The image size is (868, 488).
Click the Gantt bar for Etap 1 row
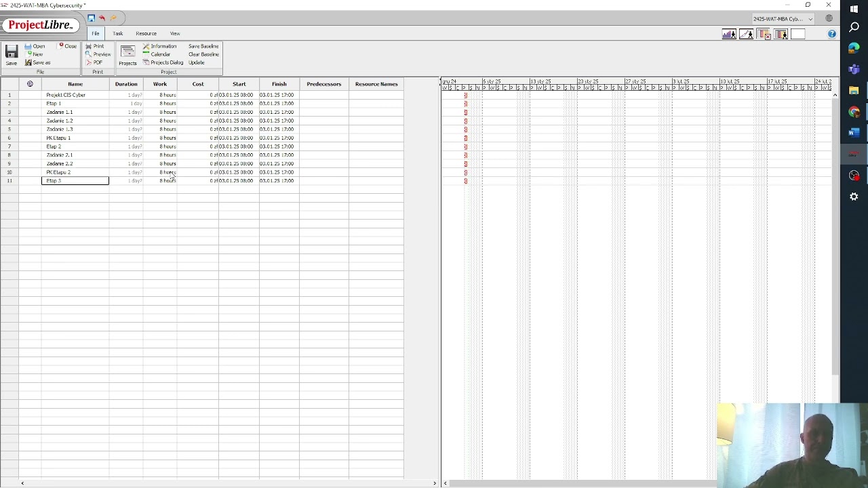point(466,104)
